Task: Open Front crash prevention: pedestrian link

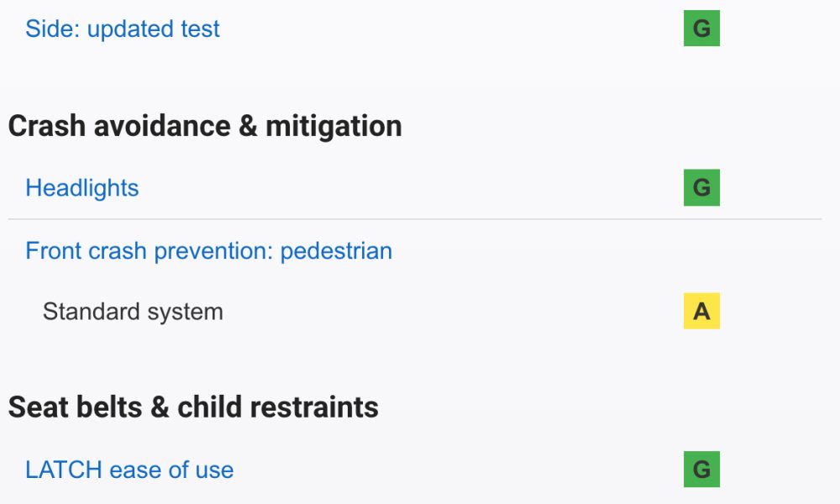Action: coord(209,251)
